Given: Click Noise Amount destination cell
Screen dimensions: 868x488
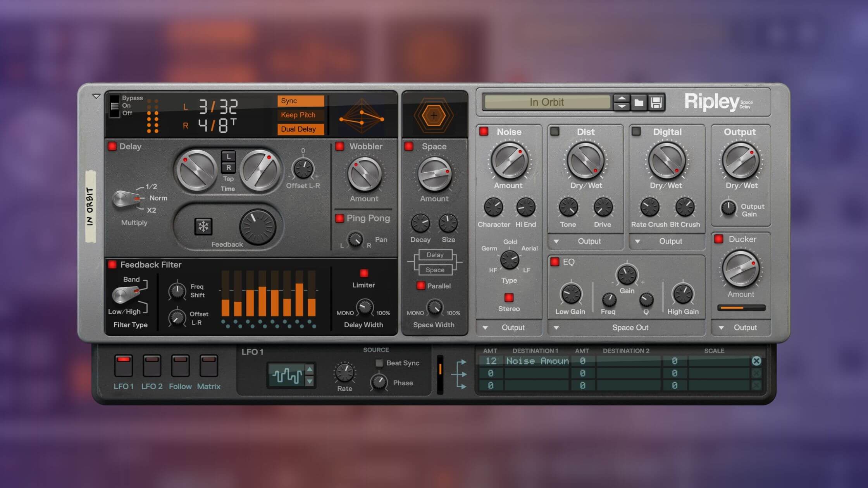Looking at the screenshot, I should point(537,361).
